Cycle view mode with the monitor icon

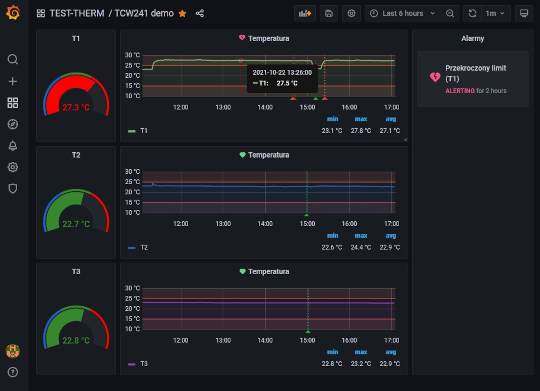click(x=524, y=13)
